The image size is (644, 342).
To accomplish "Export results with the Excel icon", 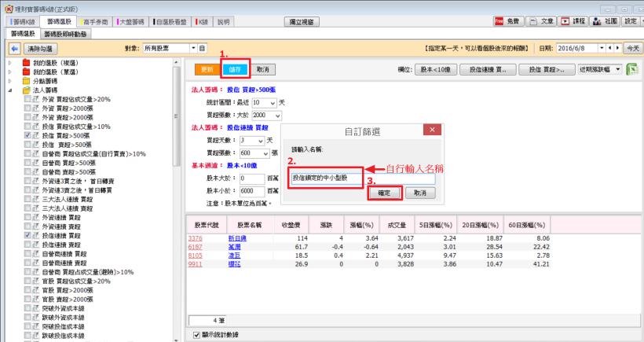I will pyautogui.click(x=631, y=69).
